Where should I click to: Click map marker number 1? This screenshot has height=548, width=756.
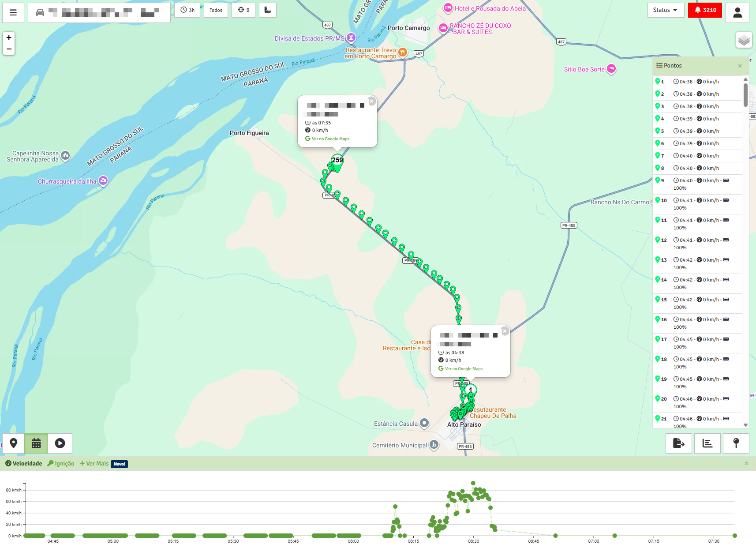tap(471, 390)
